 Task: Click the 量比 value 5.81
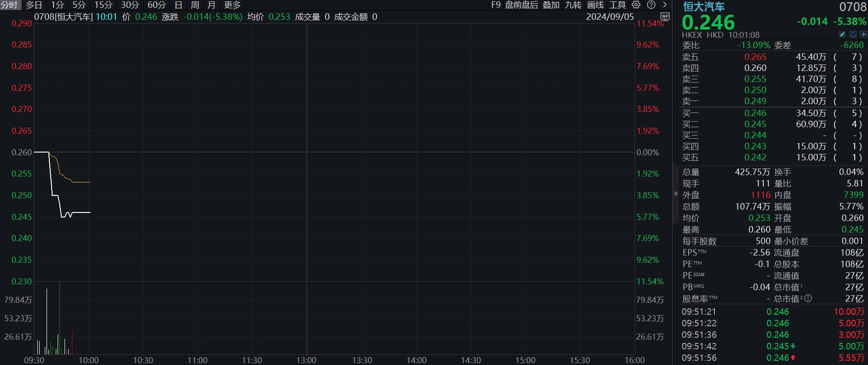click(x=855, y=183)
